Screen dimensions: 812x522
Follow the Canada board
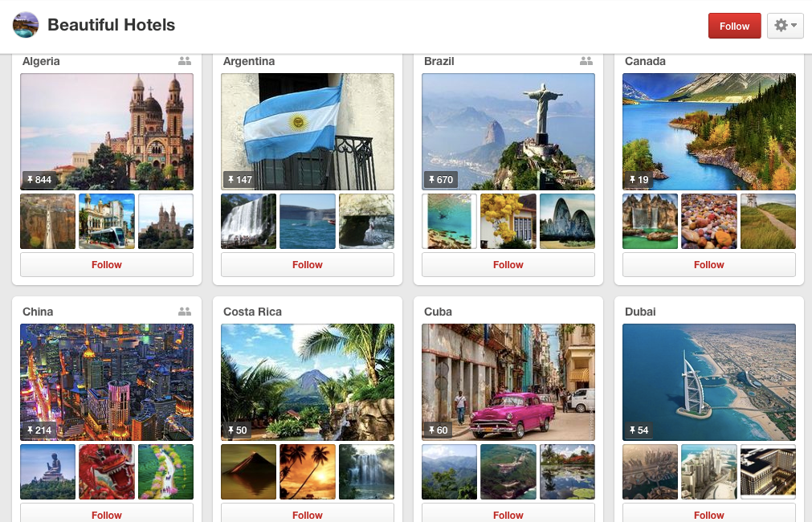pyautogui.click(x=709, y=265)
